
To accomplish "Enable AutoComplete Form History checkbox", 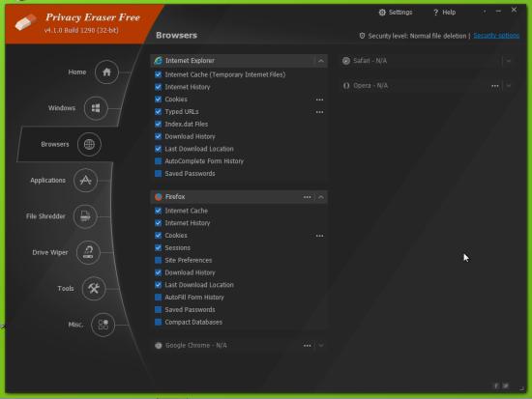I will tap(158, 161).
